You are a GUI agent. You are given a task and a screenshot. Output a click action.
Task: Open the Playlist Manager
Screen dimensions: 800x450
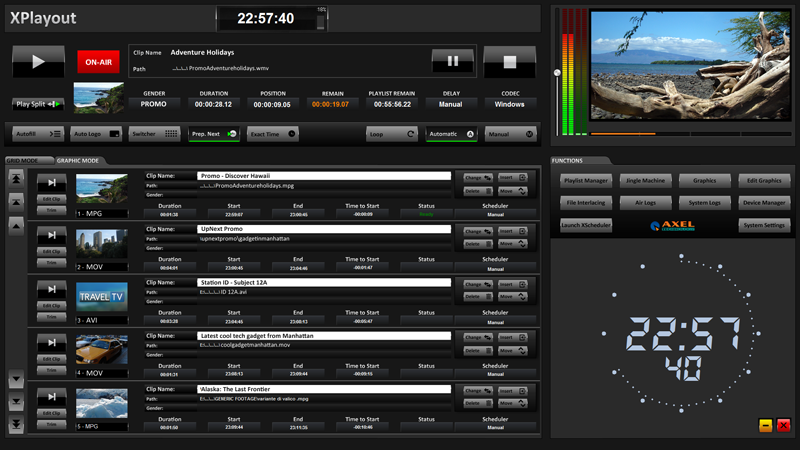585,180
